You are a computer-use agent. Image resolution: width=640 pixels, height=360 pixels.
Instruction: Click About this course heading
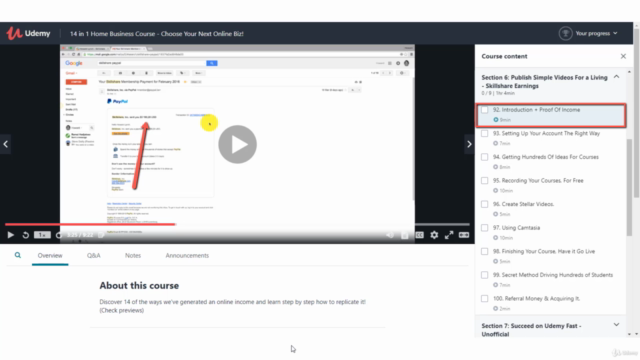(x=139, y=286)
